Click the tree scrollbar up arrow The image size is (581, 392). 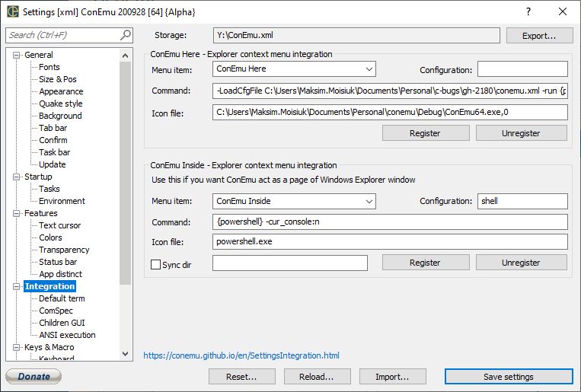(x=125, y=56)
